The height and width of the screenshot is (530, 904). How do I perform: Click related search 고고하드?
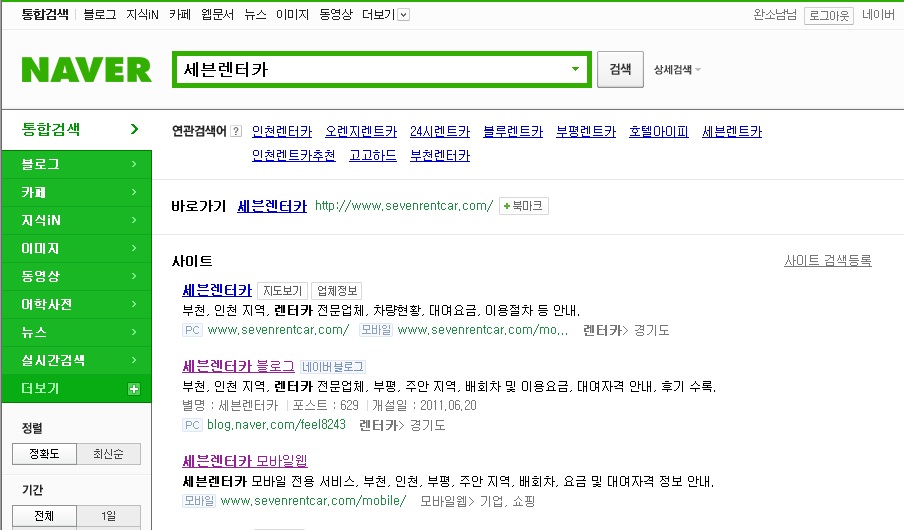(373, 156)
